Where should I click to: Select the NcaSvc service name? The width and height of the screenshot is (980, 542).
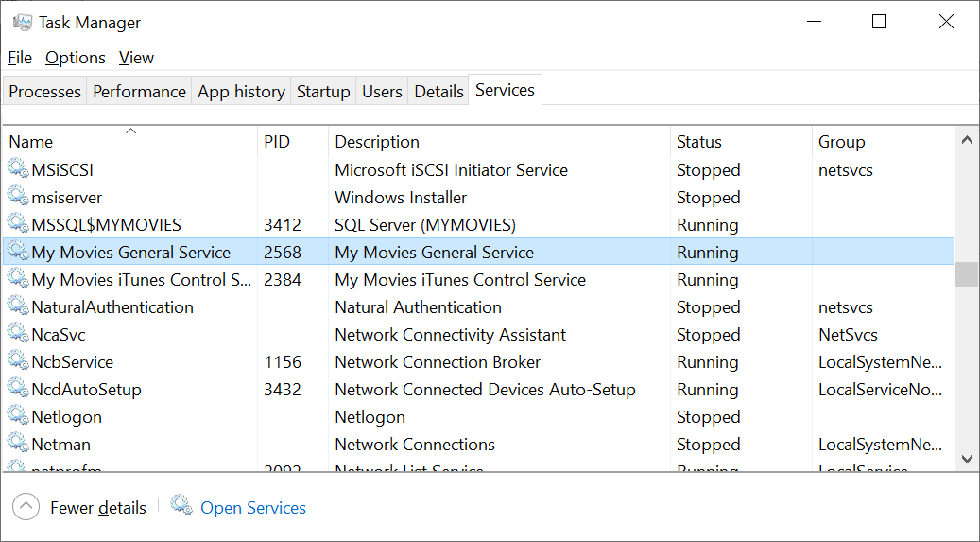tap(59, 335)
